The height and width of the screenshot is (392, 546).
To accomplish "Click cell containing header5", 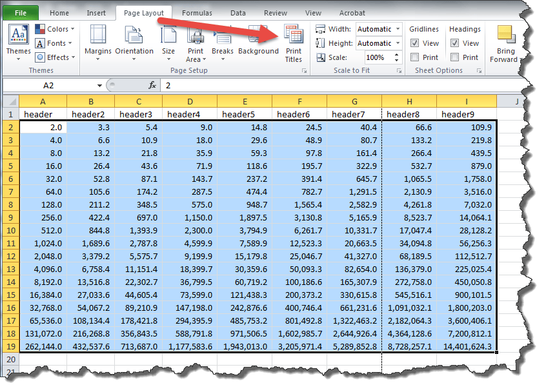I will (x=245, y=114).
